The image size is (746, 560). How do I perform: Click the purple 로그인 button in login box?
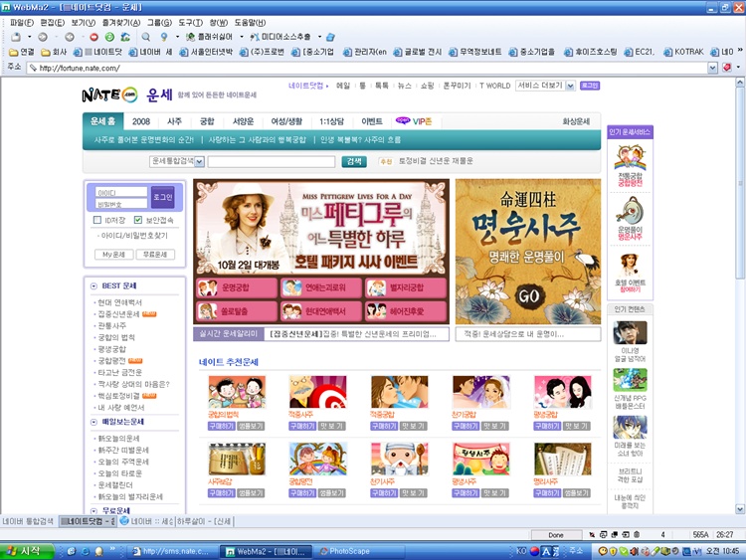(163, 197)
